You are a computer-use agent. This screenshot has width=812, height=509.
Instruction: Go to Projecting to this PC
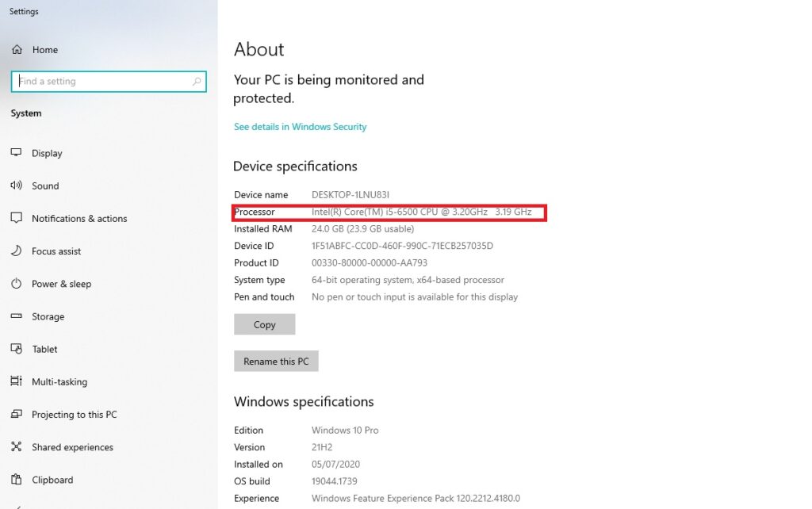click(74, 415)
